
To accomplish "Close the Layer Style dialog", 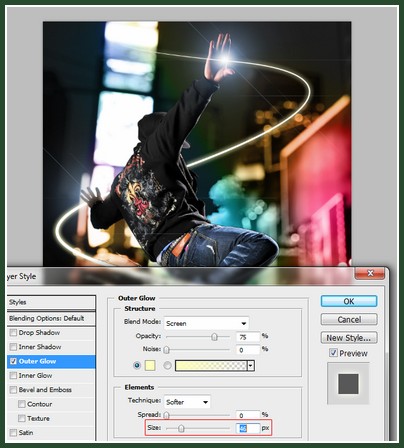I will point(370,273).
